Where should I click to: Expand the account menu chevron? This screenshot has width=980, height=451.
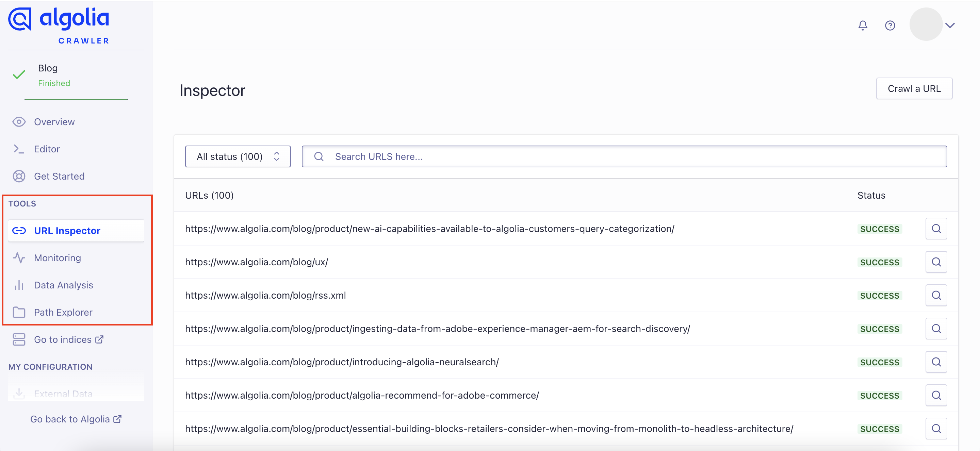click(950, 26)
